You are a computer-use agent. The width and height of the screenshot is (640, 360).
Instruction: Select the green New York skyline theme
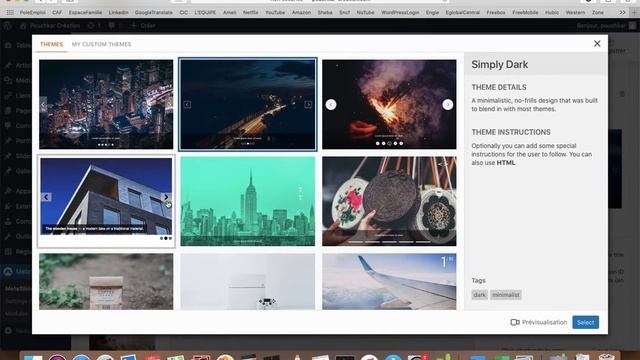[x=248, y=201]
